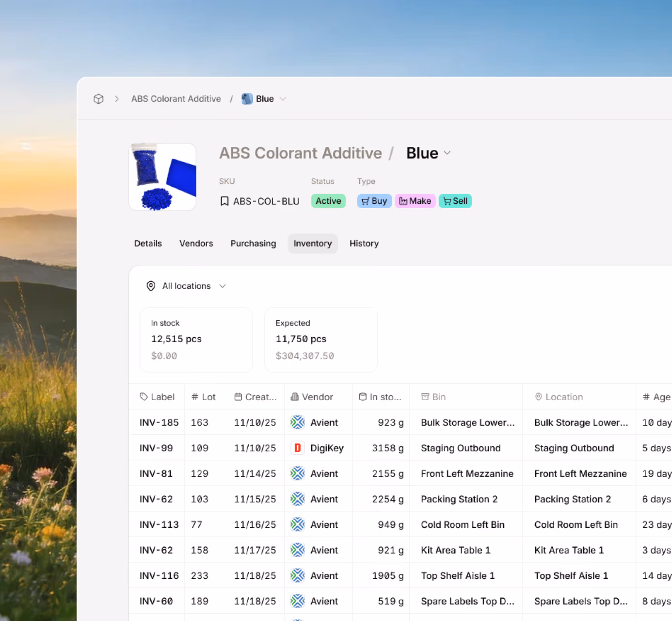Click the calendar icon in Created header
The height and width of the screenshot is (621, 672).
pos(238,397)
